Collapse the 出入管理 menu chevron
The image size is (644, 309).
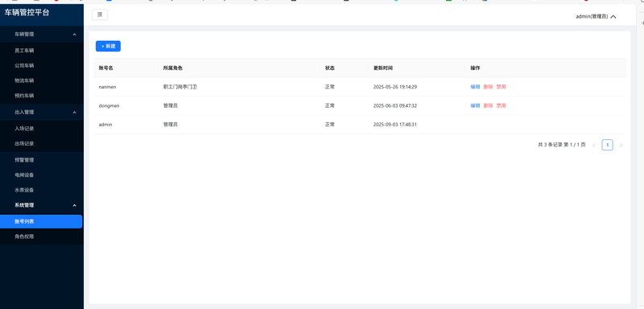pos(74,112)
